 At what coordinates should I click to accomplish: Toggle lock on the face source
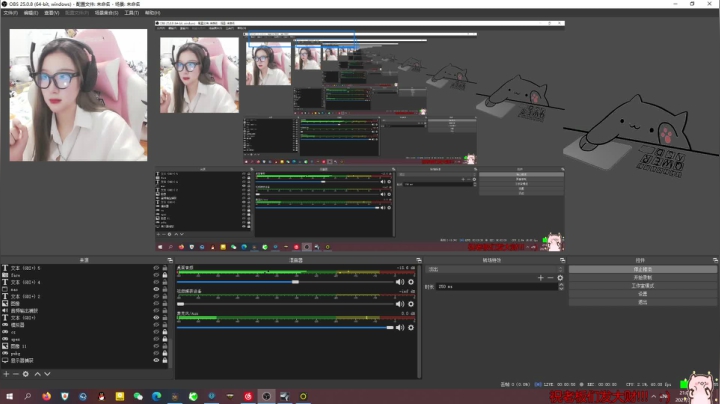(165, 275)
